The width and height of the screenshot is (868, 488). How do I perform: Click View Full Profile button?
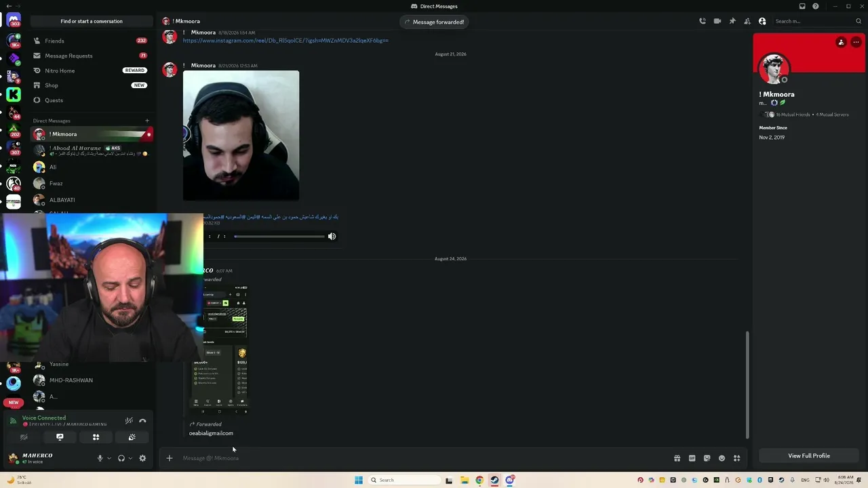(809, 456)
